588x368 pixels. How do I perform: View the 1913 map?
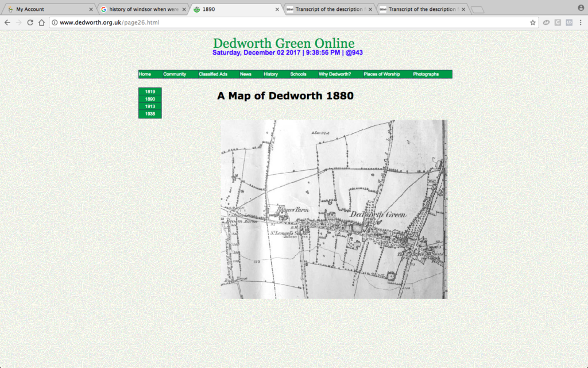[x=150, y=106]
